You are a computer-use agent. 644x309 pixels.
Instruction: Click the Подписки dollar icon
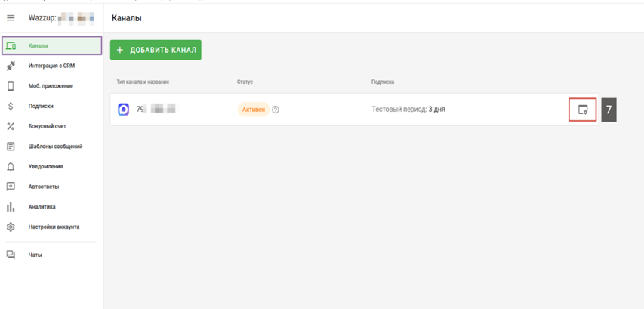click(11, 107)
